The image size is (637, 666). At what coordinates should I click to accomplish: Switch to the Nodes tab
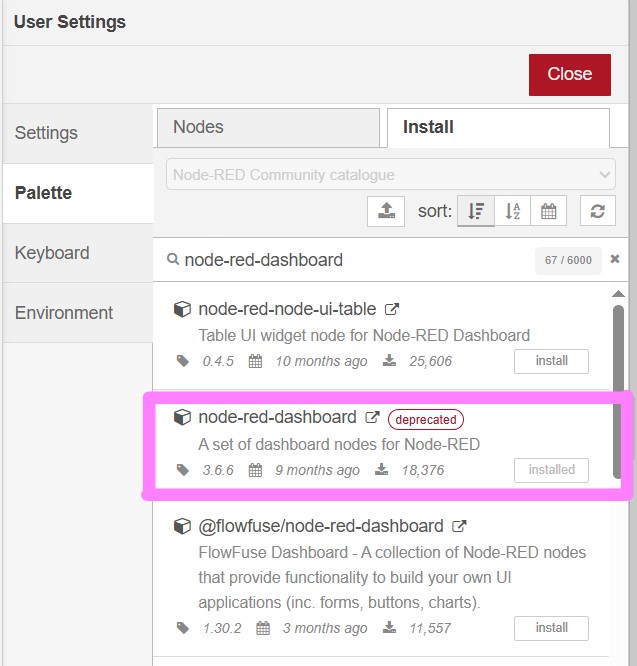pos(268,127)
